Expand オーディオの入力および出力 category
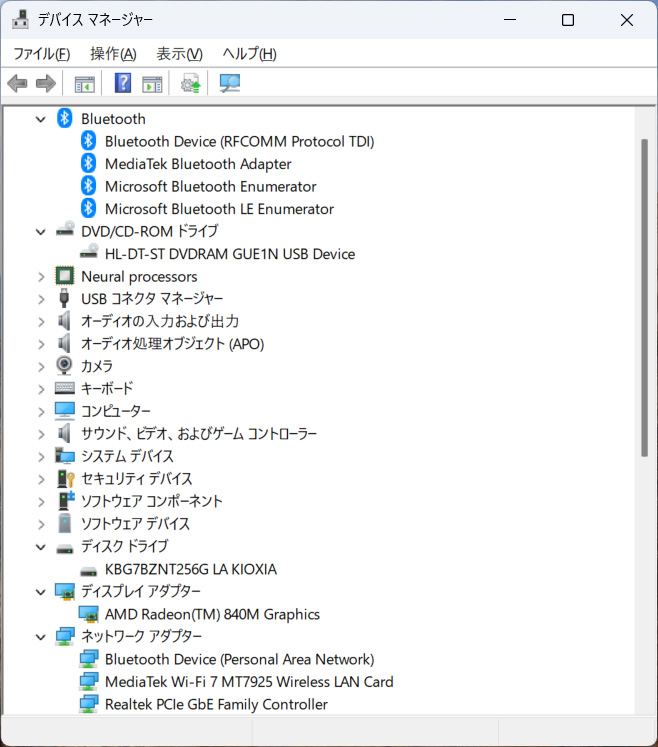Image resolution: width=658 pixels, height=747 pixels. 41,322
